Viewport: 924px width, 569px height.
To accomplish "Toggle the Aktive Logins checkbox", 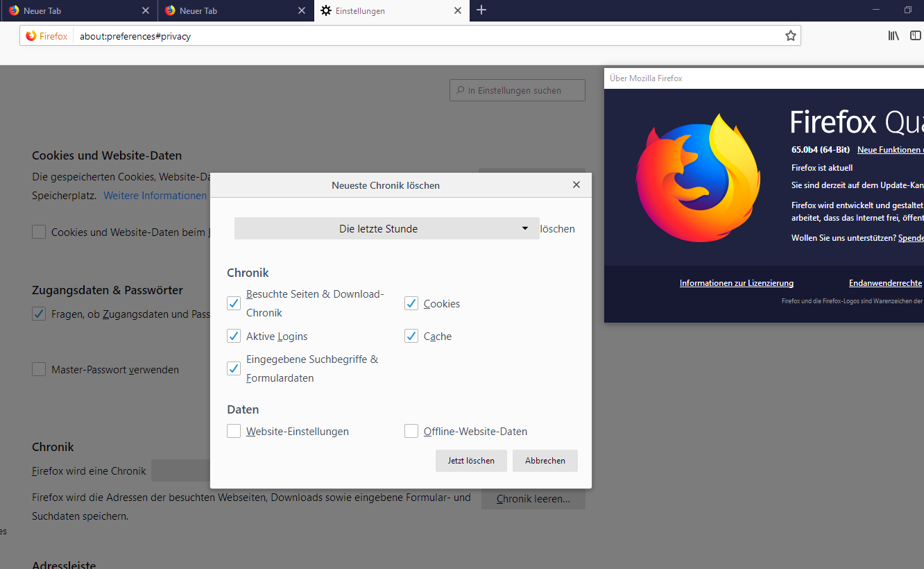I will click(x=234, y=336).
